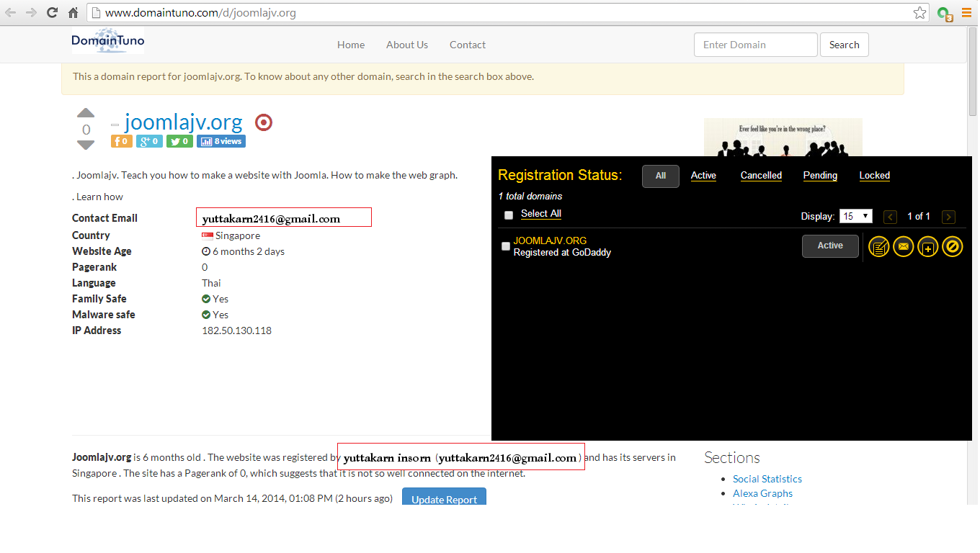Click the DomainTuno logo

tap(107, 41)
